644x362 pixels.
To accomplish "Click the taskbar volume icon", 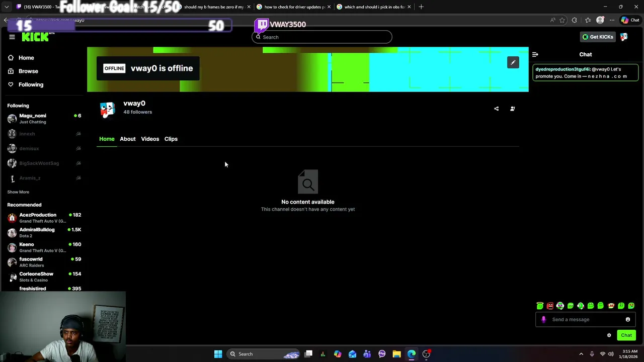I will coord(611,354).
